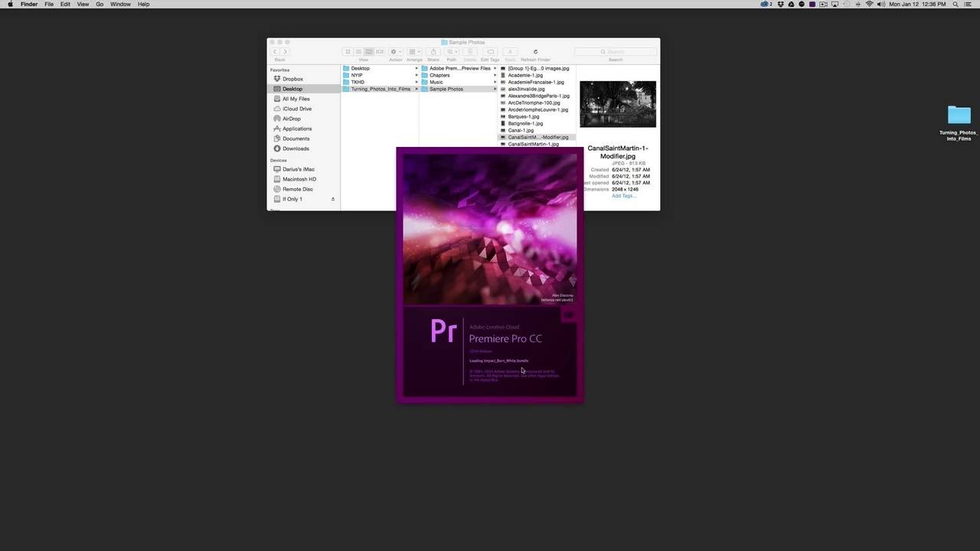Image resolution: width=980 pixels, height=551 pixels.
Task: Select Applications in the sidebar
Action: [x=303, y=129]
